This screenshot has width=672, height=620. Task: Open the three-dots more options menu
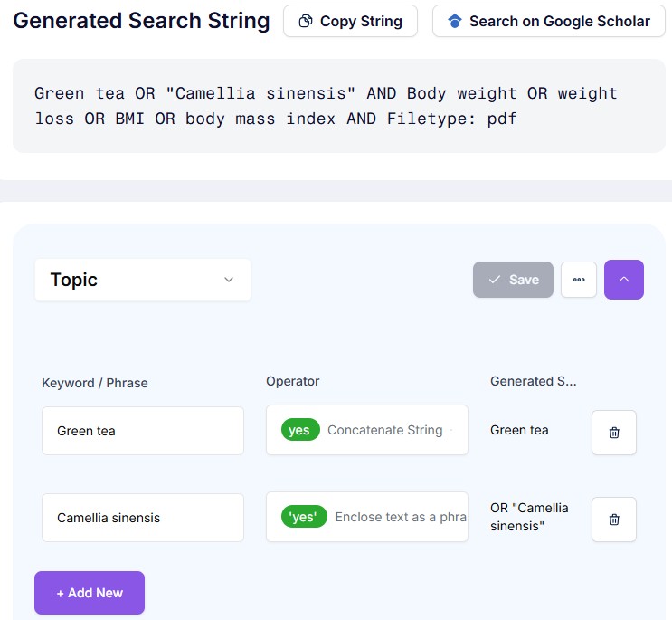click(579, 280)
